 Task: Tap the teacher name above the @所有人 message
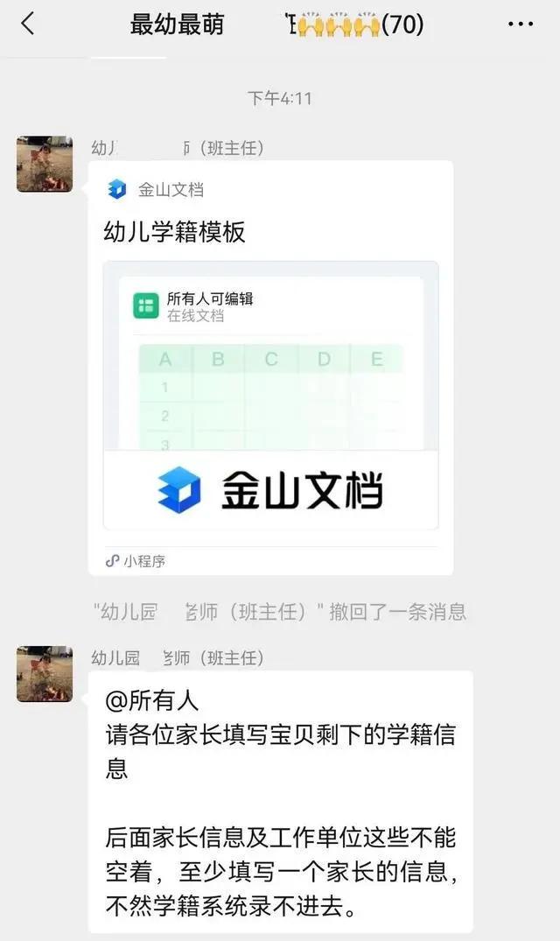point(178,657)
